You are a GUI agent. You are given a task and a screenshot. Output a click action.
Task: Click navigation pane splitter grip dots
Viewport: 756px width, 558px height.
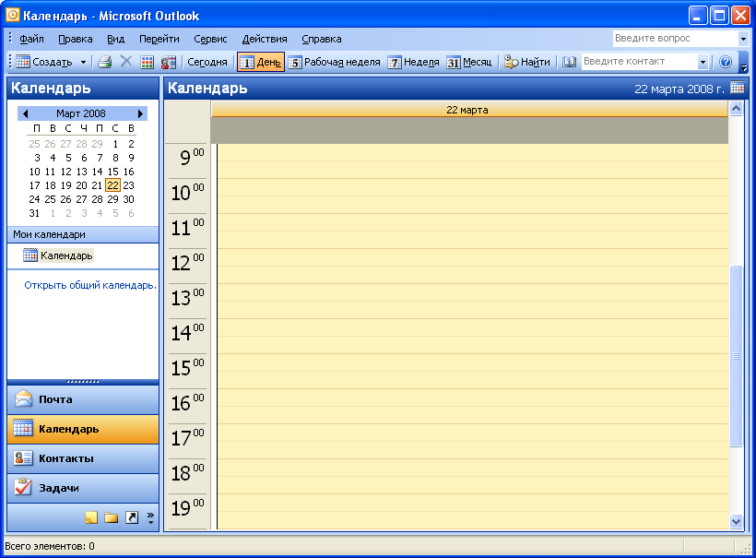(83, 382)
